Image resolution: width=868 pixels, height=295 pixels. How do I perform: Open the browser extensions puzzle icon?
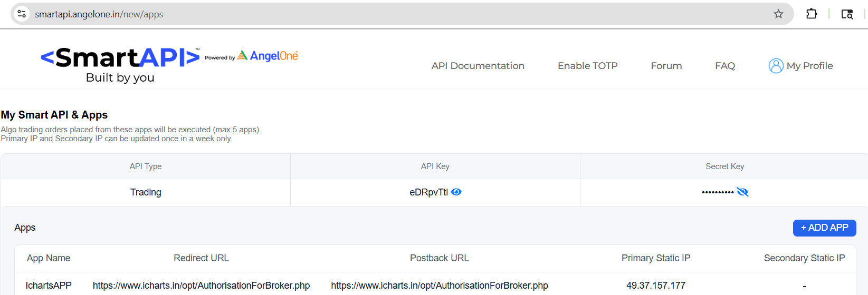[812, 14]
